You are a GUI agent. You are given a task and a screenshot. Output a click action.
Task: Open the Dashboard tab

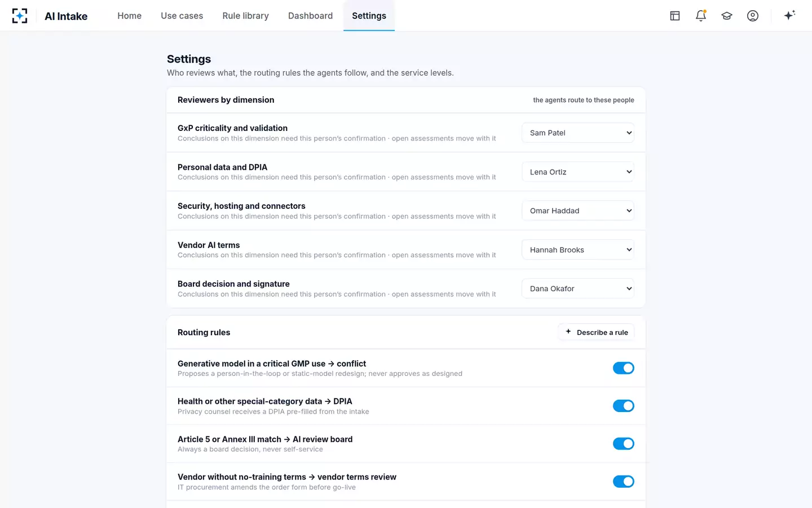coord(310,16)
